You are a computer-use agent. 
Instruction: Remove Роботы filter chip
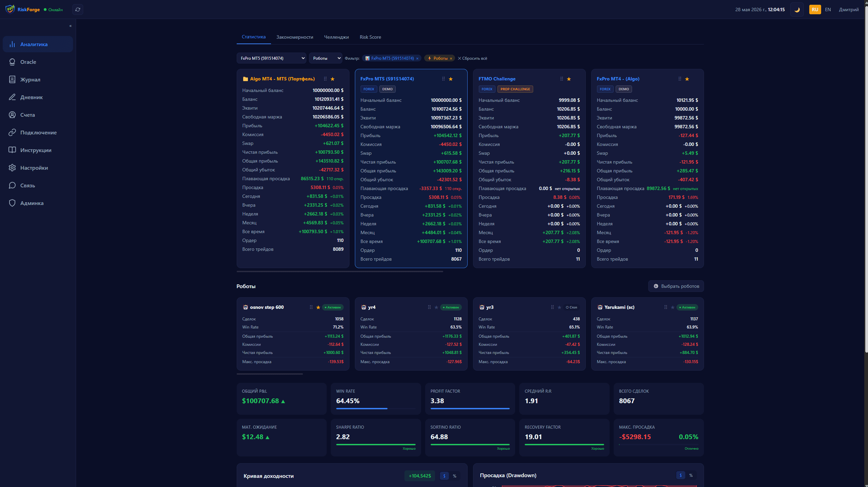point(451,59)
